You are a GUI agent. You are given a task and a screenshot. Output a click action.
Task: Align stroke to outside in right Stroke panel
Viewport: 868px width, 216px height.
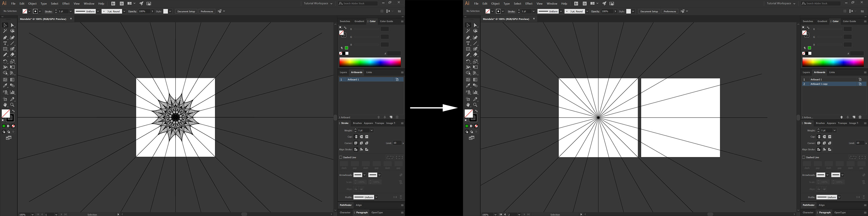tap(830, 149)
